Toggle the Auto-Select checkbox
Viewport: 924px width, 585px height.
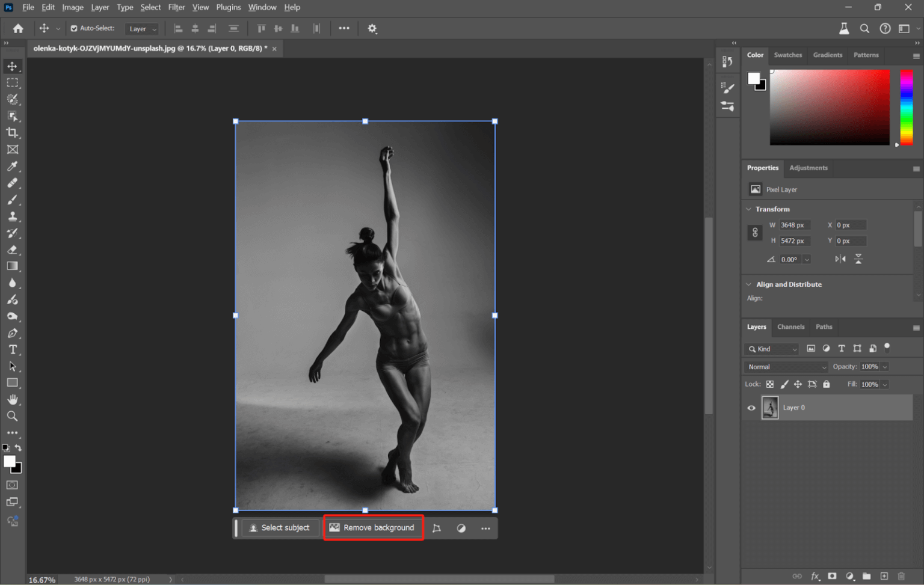tap(74, 28)
